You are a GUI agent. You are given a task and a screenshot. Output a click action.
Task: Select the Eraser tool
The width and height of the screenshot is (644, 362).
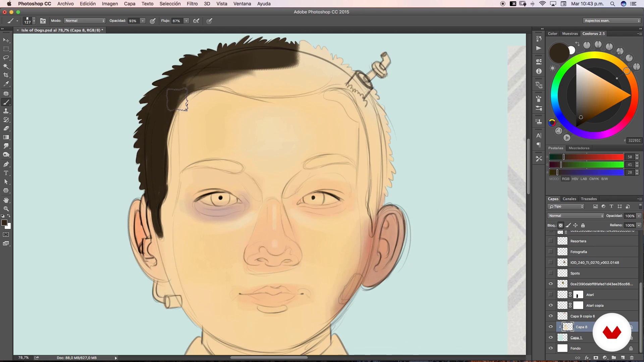point(6,128)
